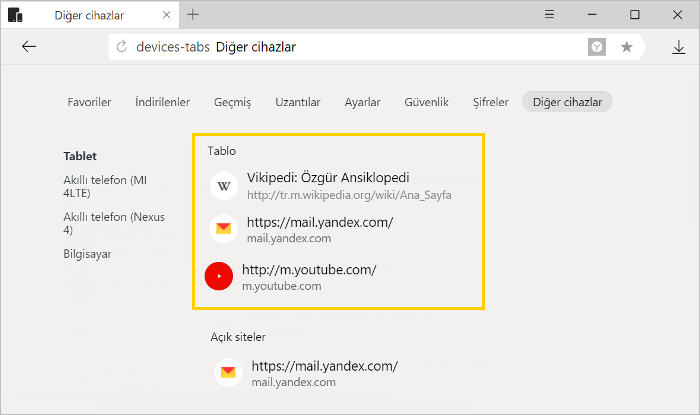Switch to the Favoriler tab
The image size is (700, 415).
[89, 102]
